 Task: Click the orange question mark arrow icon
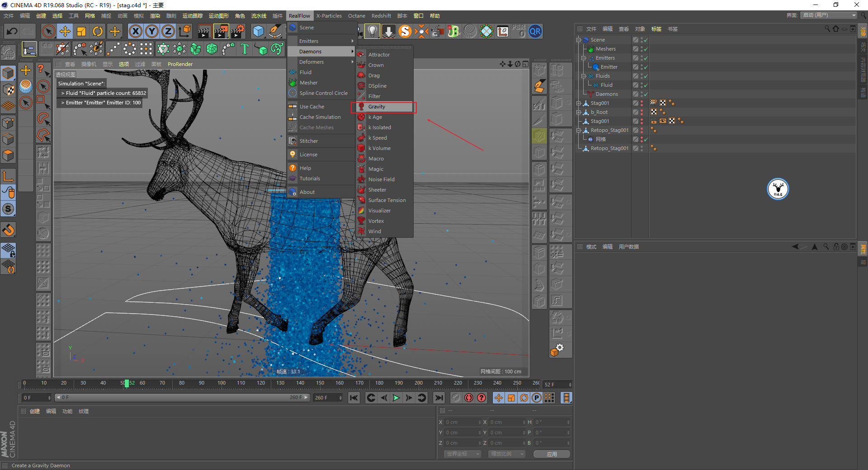43,70
